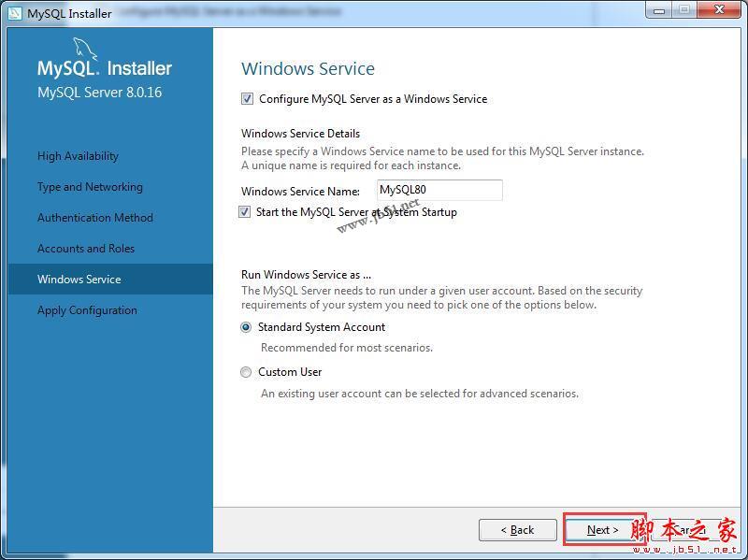748x560 pixels.
Task: Open the Authentication Method page
Action: [95, 217]
